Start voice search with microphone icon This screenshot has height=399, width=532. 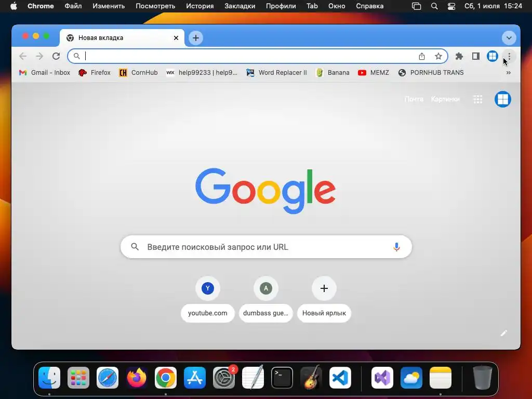tap(396, 247)
